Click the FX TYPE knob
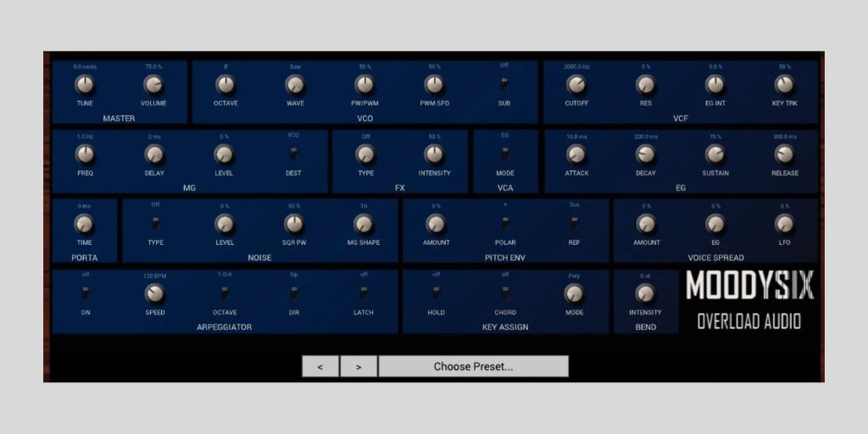 click(x=364, y=154)
